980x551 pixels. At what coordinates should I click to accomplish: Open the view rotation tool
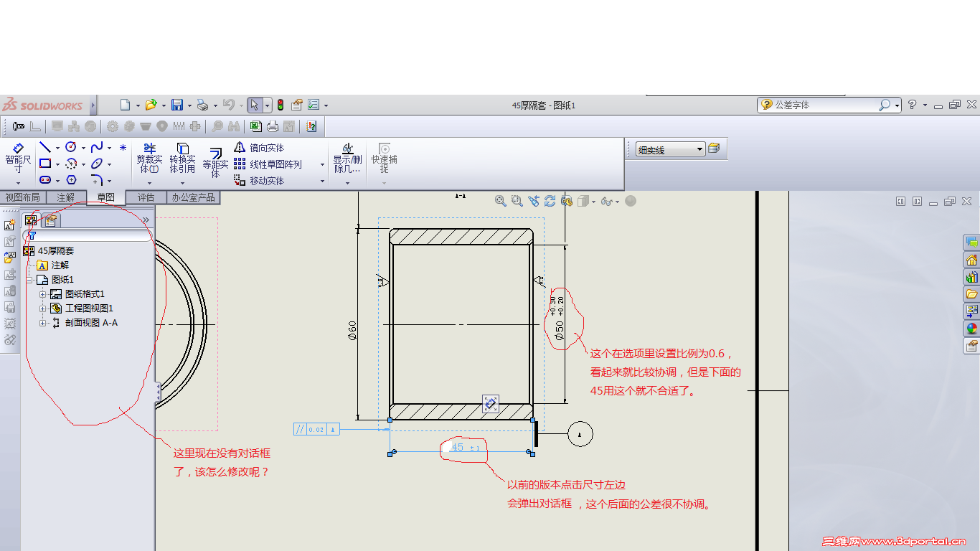pos(550,202)
